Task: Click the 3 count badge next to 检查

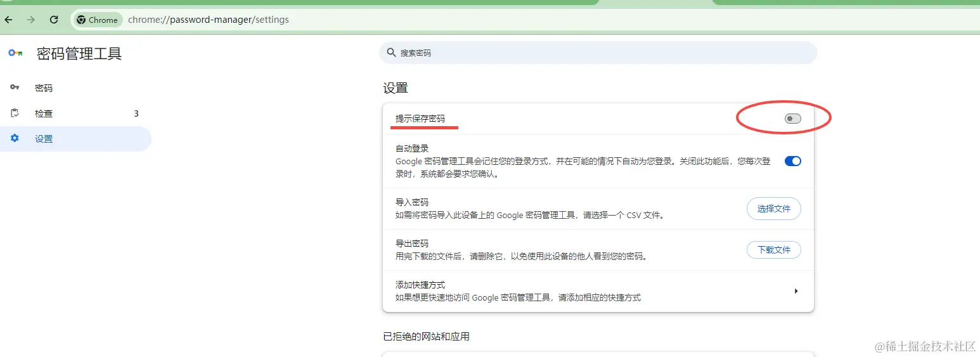Action: click(136, 114)
